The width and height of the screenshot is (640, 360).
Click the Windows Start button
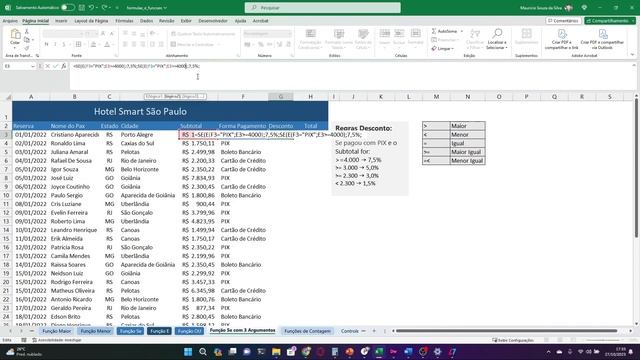pyautogui.click(x=188, y=352)
